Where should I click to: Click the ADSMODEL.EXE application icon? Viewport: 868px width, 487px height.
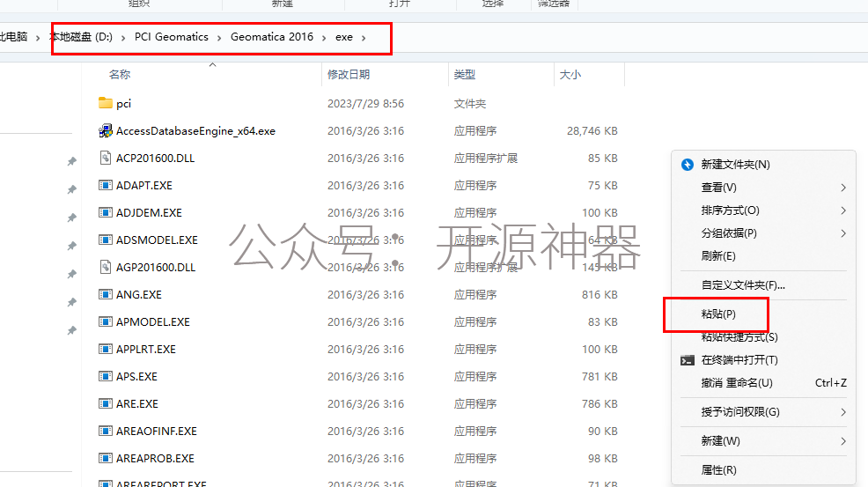click(x=105, y=240)
